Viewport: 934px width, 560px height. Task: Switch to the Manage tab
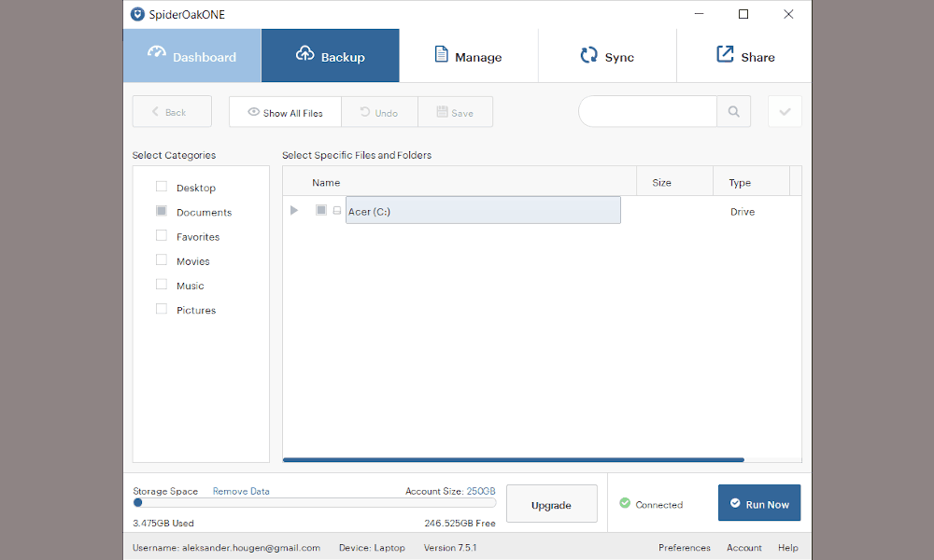point(469,55)
